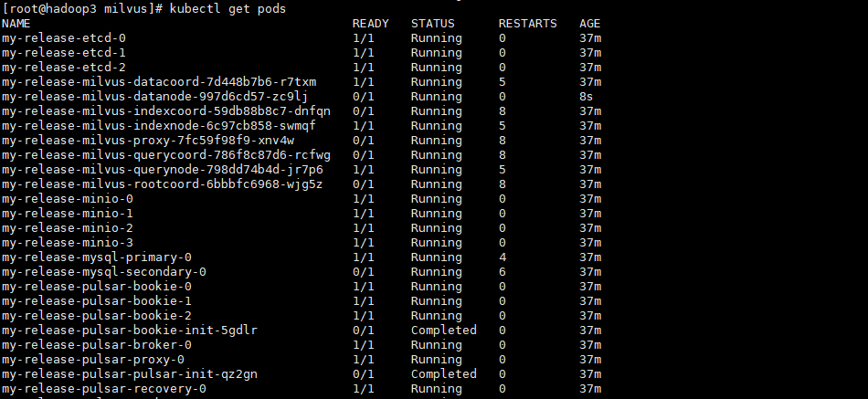Click 1/1 ready value of indexnode pod
Viewport: 868px width, 399px height.
[363, 126]
